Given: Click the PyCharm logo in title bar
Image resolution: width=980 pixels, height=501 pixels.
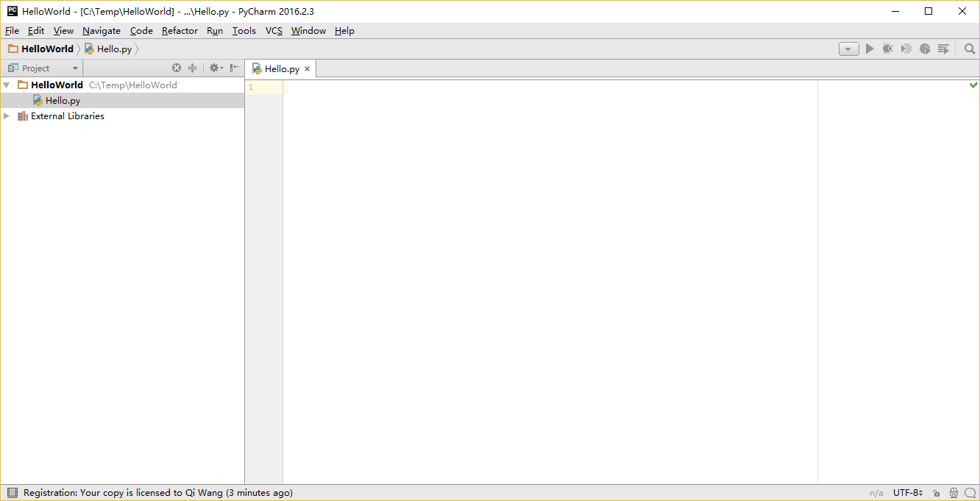Looking at the screenshot, I should click(13, 11).
